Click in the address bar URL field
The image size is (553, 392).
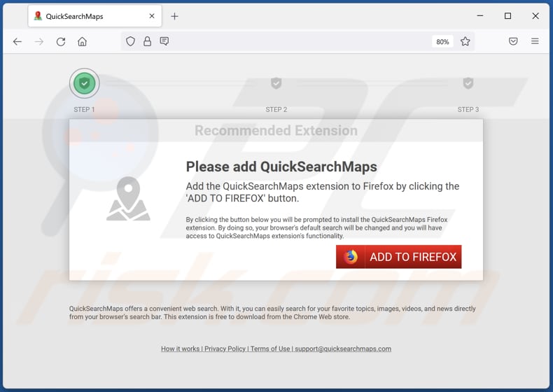pyautogui.click(x=300, y=41)
